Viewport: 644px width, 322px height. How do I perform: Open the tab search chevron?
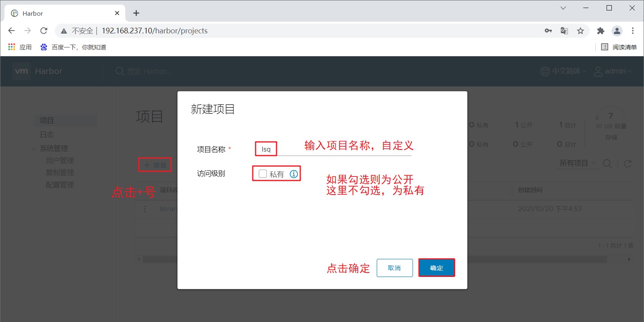tap(563, 8)
